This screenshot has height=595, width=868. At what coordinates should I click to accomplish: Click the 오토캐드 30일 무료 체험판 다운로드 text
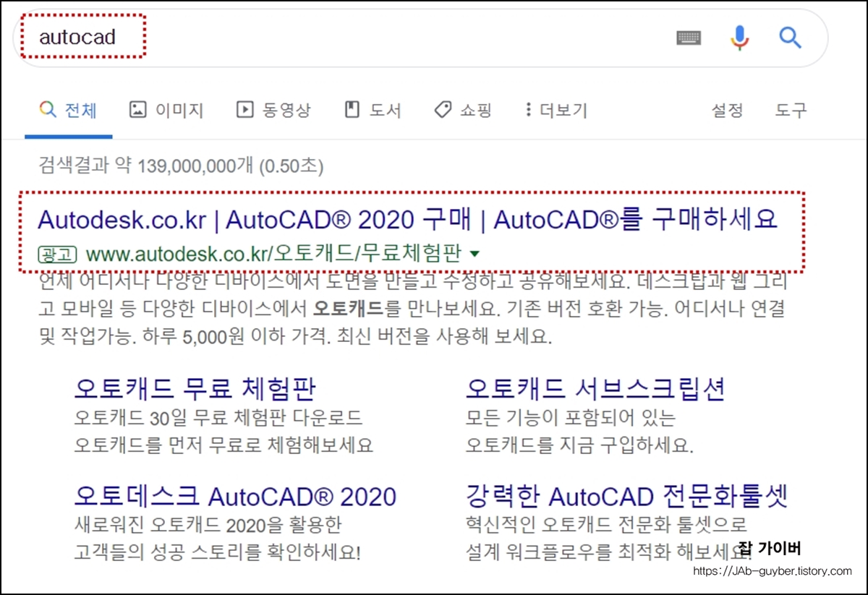(218, 418)
